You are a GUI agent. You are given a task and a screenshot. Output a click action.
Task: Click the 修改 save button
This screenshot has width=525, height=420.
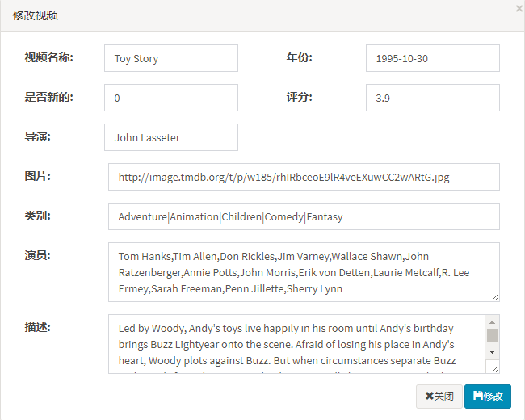[x=488, y=396]
